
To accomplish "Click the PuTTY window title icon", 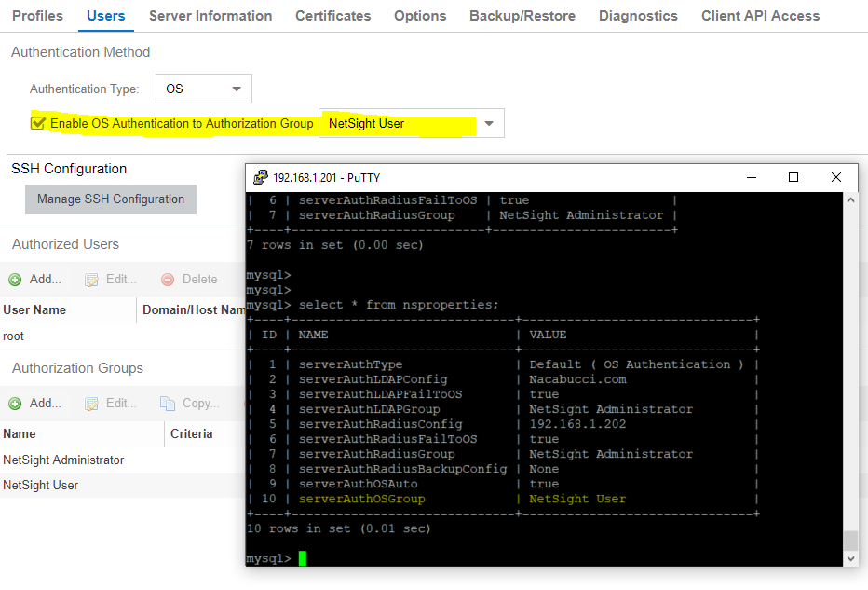I will click(260, 177).
